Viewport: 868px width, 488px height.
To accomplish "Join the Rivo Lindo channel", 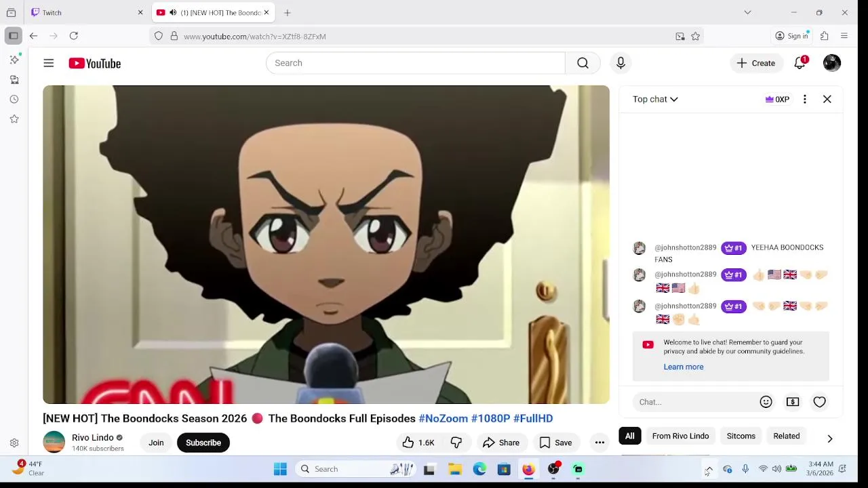I will (156, 443).
